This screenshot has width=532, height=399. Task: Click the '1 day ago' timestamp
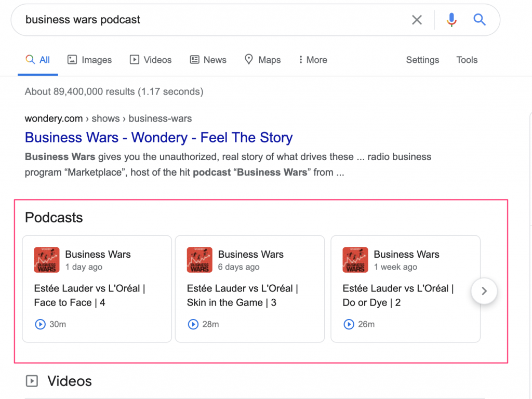tap(84, 267)
